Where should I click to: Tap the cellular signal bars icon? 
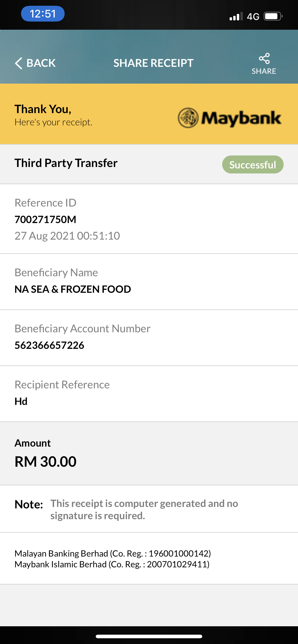(236, 17)
